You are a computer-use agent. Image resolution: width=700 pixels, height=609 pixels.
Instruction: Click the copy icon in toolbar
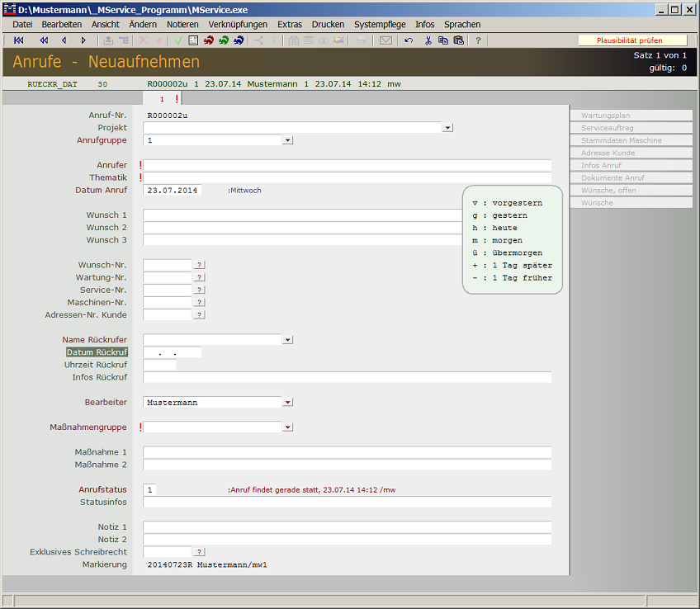443,40
